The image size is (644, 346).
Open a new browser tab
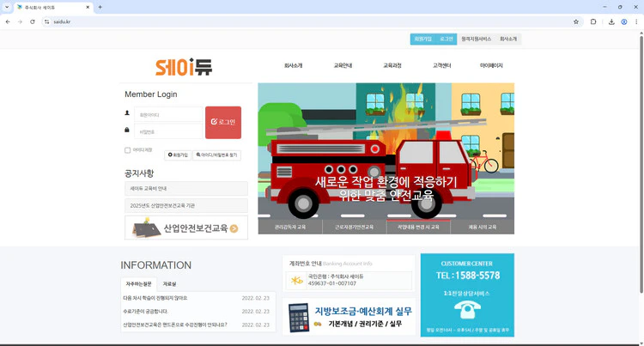100,7
